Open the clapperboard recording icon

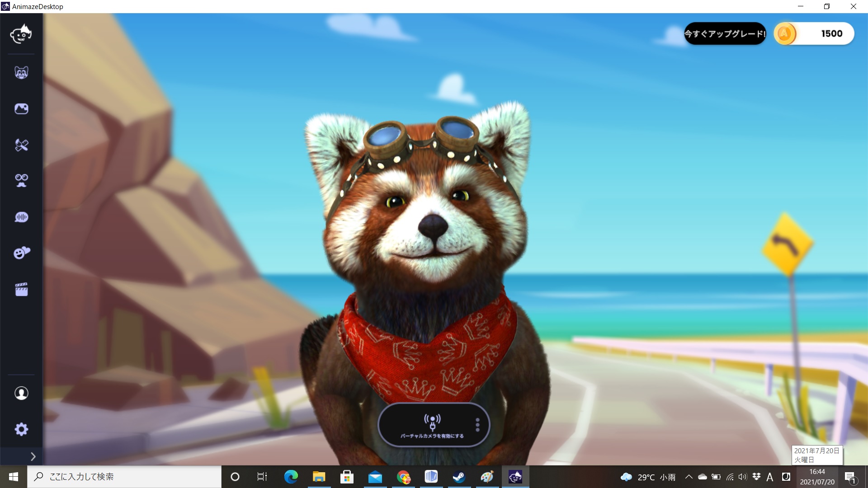click(x=21, y=289)
